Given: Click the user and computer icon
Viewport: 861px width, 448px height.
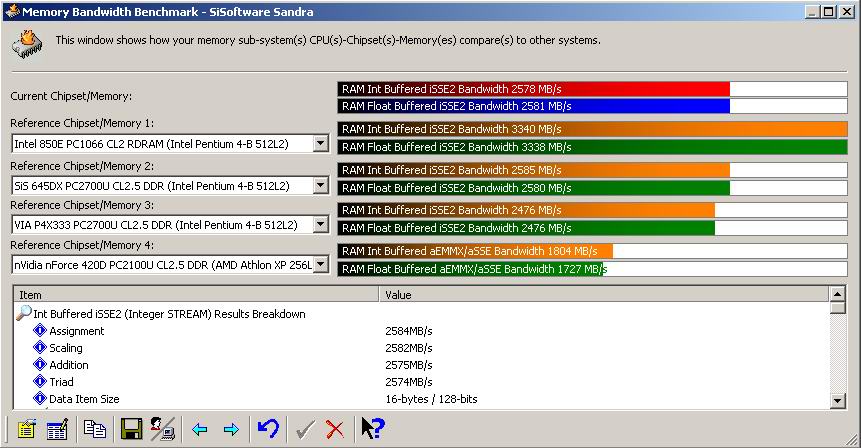Looking at the screenshot, I should tap(162, 429).
